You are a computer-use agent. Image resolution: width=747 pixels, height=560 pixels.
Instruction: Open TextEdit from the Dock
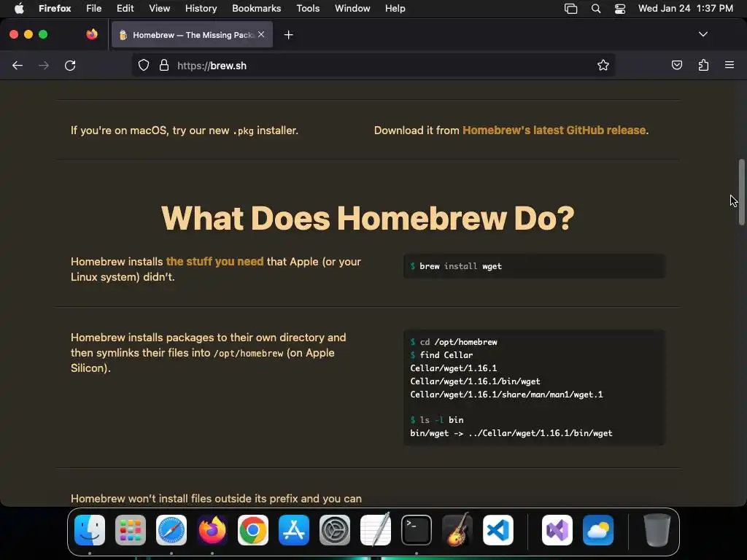click(376, 530)
